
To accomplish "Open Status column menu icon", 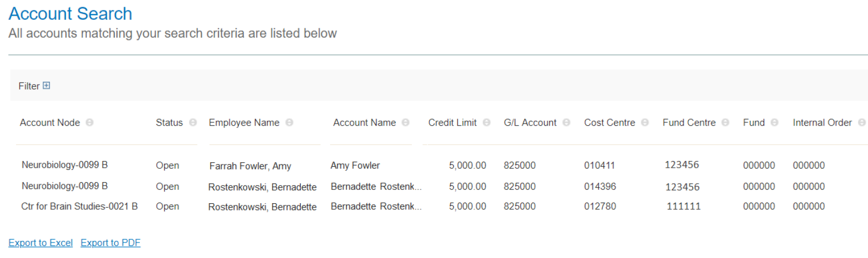I will pyautogui.click(x=193, y=122).
